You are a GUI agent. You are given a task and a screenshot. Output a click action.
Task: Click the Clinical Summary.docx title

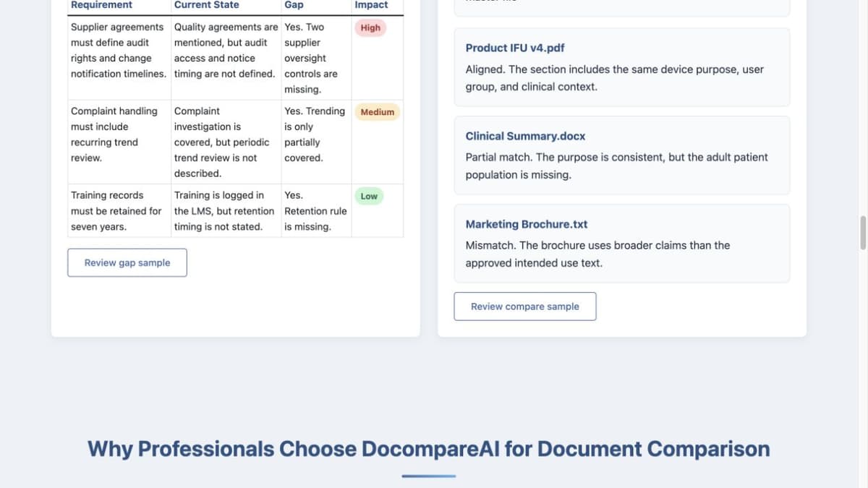[x=526, y=136]
